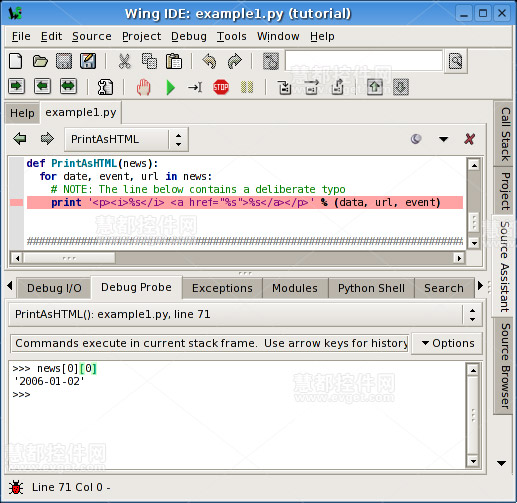Screen dimensions: 517x503
Task: Switch to Exceptions tab
Action: pyautogui.click(x=222, y=288)
